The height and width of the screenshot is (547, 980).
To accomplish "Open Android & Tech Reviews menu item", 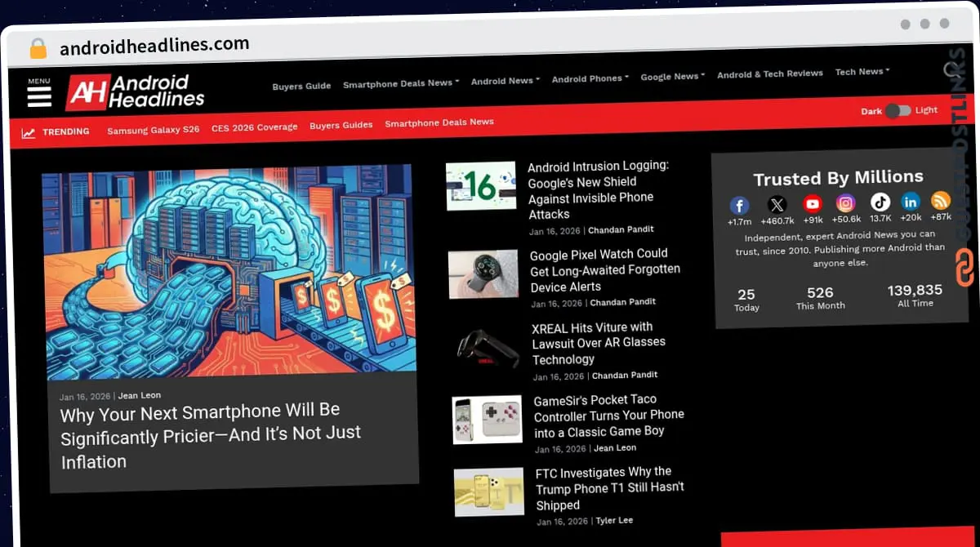I will tap(769, 73).
